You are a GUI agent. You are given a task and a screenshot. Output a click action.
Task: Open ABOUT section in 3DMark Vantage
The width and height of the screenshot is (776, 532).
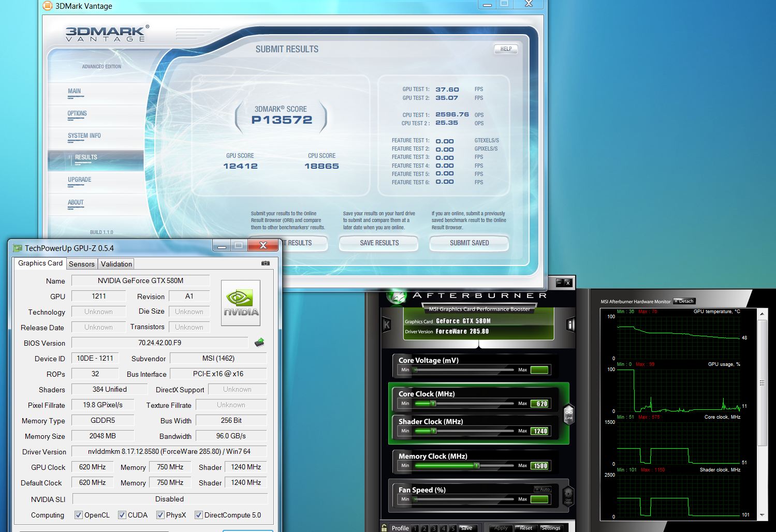coord(95,204)
